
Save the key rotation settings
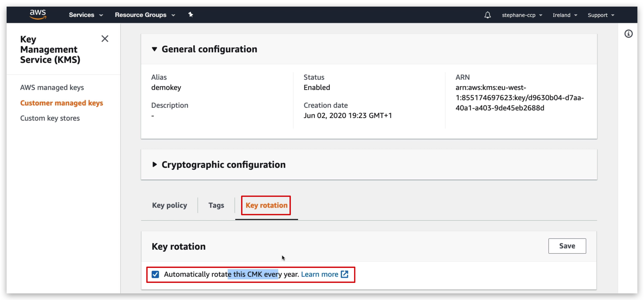(567, 246)
